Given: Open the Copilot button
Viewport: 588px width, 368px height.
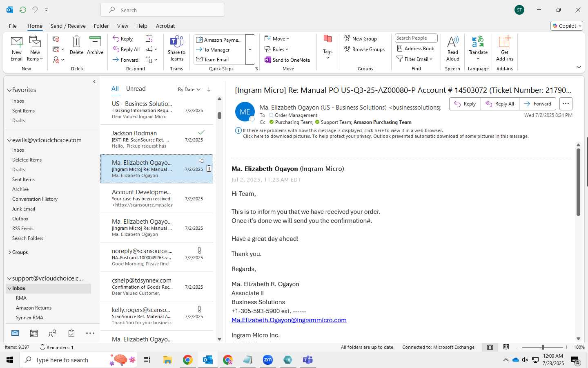Looking at the screenshot, I should tap(567, 26).
